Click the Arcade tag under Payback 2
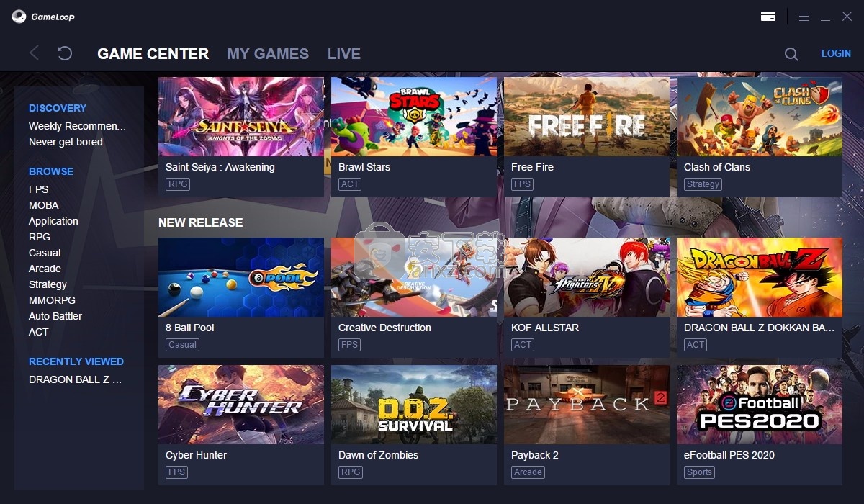Screen dimensions: 864x504 [x=528, y=472]
